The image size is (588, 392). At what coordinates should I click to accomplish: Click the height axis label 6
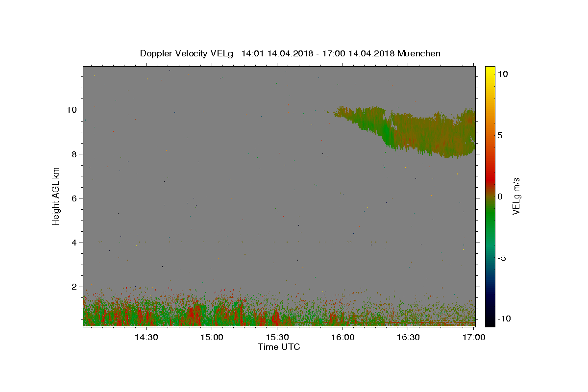[75, 198]
